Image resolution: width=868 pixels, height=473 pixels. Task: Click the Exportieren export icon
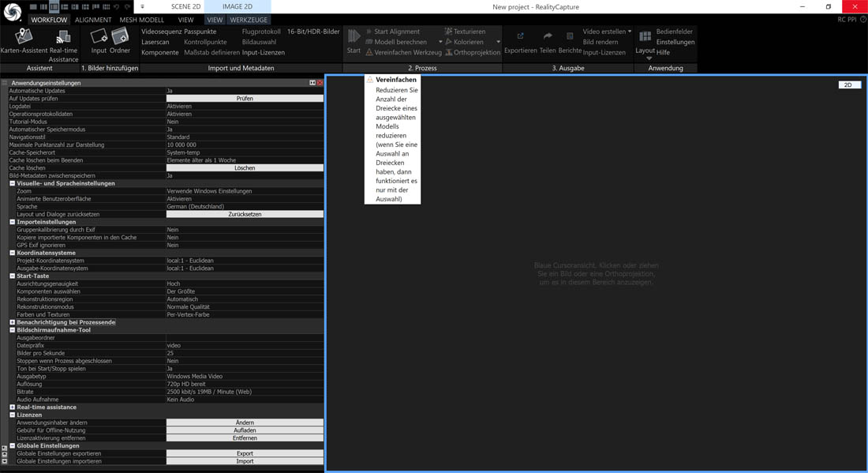pos(520,36)
